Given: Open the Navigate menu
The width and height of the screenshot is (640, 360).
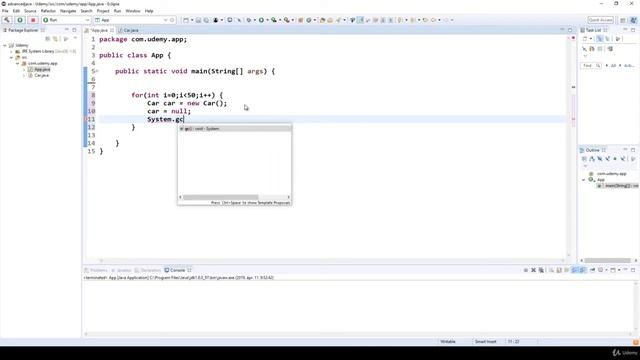Looking at the screenshot, I should [x=68, y=11].
